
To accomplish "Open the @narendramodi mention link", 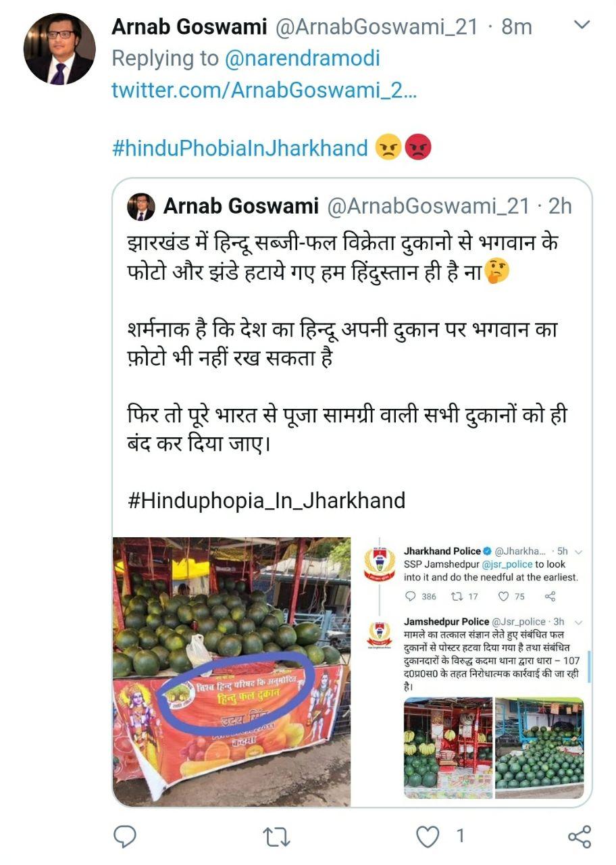I will (302, 58).
